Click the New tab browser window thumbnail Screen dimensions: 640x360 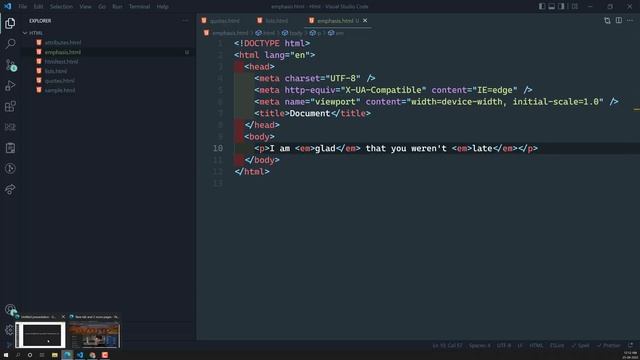94,335
